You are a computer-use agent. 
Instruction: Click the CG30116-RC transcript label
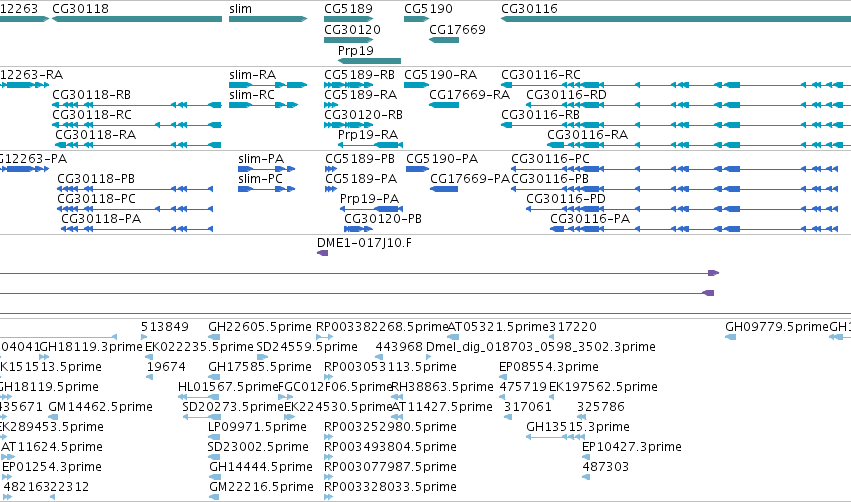[541, 74]
